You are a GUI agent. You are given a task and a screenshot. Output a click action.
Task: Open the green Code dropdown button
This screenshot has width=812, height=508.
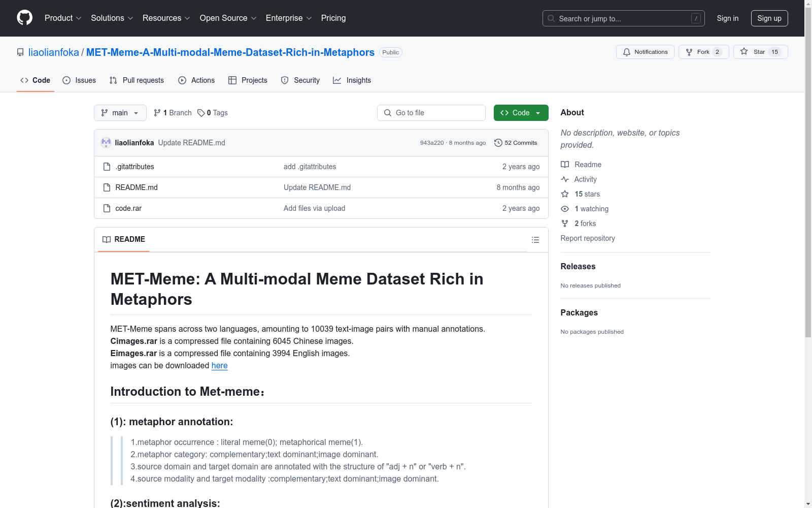pos(521,113)
